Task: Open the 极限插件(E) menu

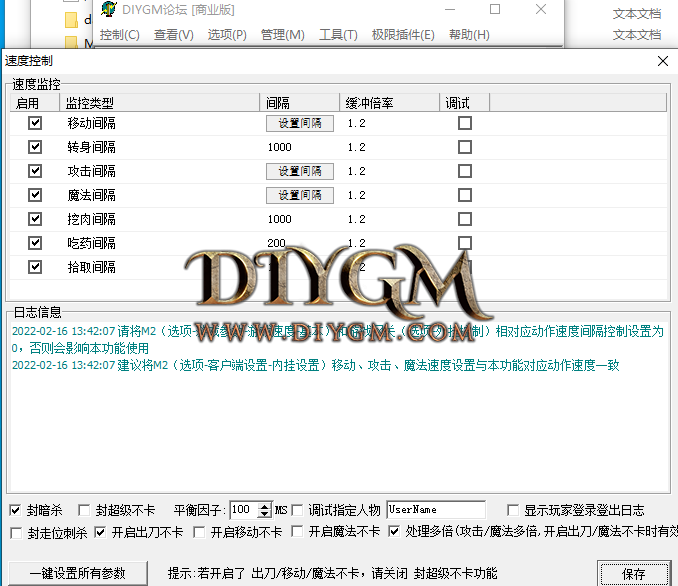Action: (403, 35)
